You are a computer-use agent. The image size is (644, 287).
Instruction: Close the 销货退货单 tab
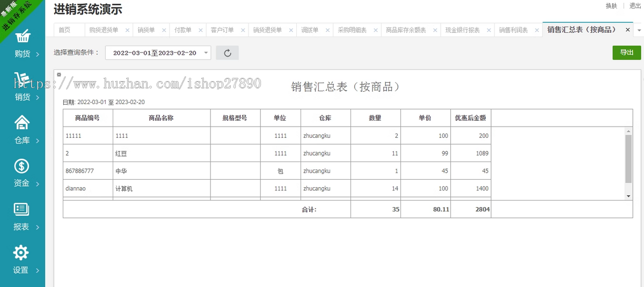(290, 30)
